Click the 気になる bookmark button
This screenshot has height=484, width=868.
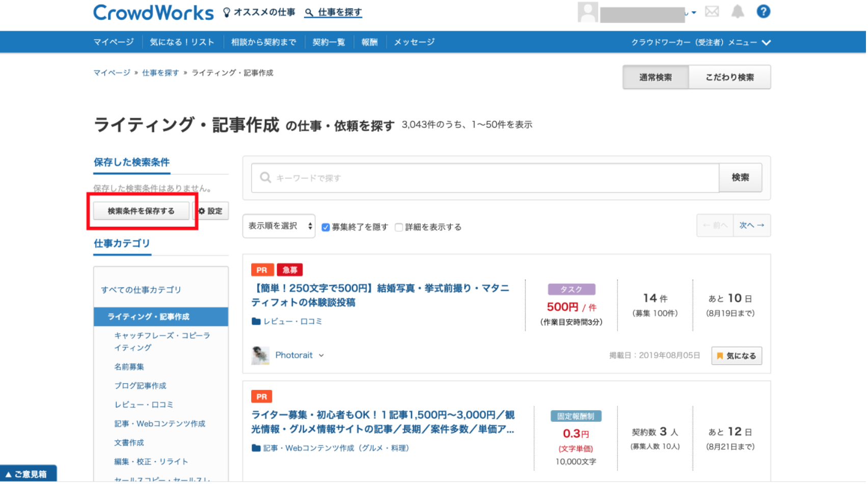point(736,356)
